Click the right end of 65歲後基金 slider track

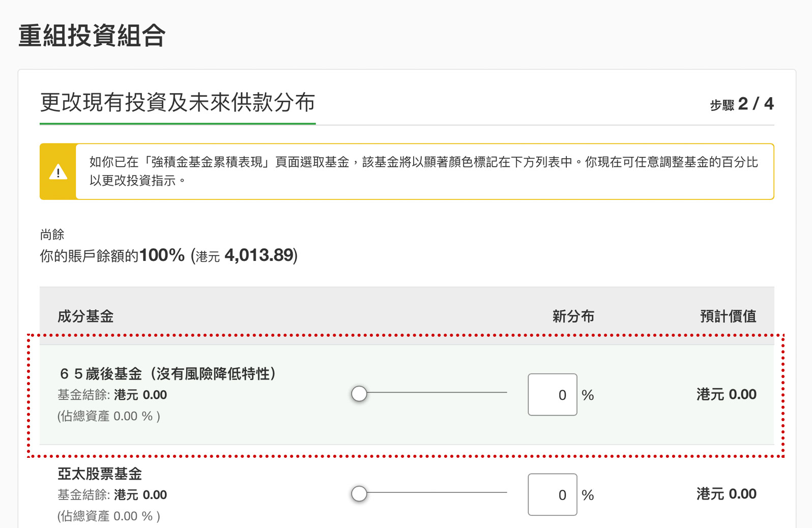505,393
